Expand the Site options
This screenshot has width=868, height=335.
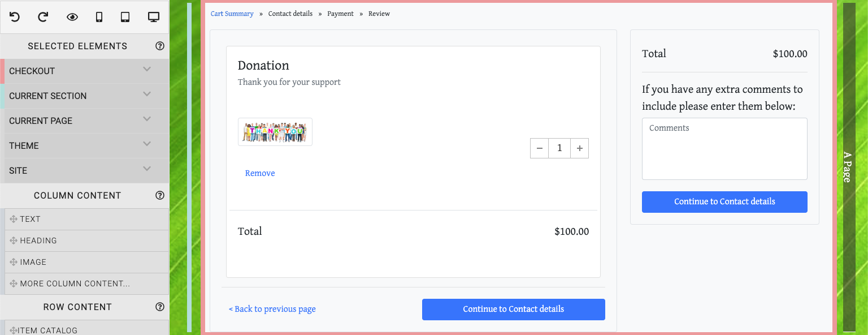[147, 169]
